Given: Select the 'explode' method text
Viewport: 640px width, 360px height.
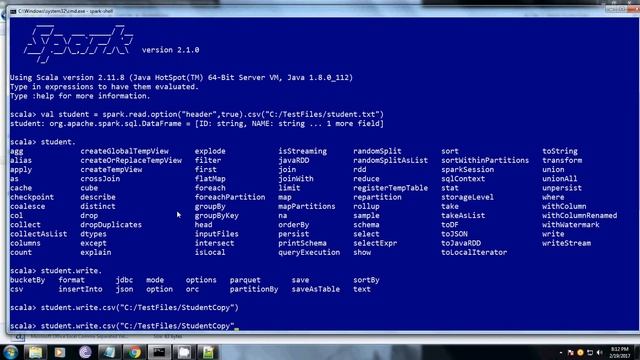Looking at the screenshot, I should click(x=210, y=151).
